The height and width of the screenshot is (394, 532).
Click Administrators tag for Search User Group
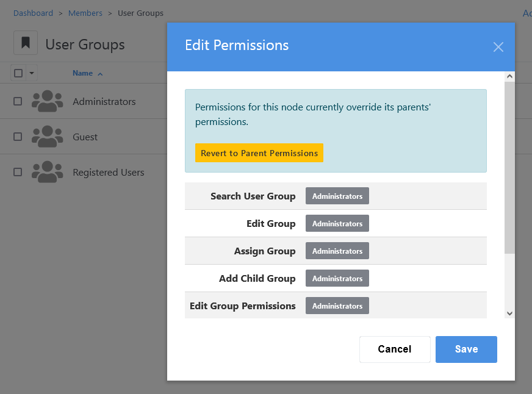337,196
